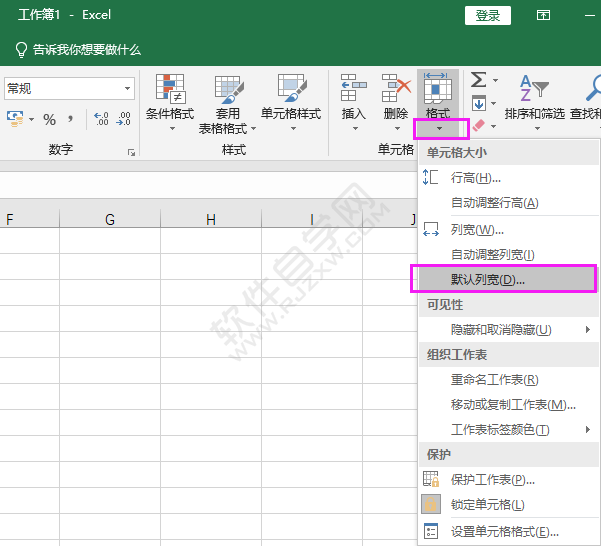Image resolution: width=601 pixels, height=546 pixels.
Task: Expand Conditional Formatting dropdown arrow
Action: [x=172, y=129]
